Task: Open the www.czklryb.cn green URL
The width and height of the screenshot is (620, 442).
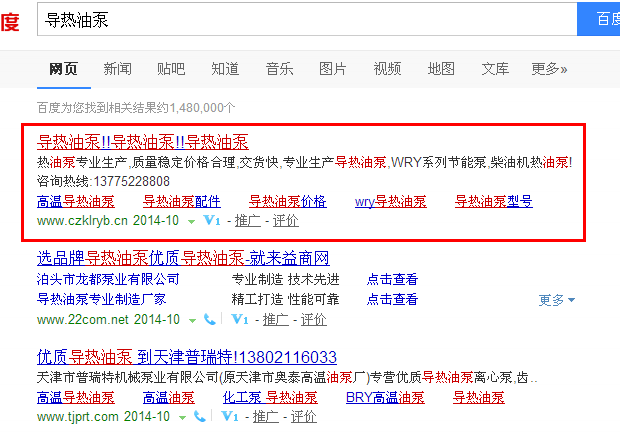Action: [x=82, y=221]
